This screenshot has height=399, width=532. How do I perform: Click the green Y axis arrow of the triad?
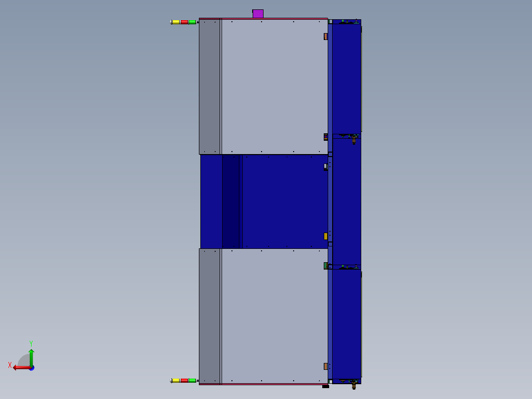point(31,357)
